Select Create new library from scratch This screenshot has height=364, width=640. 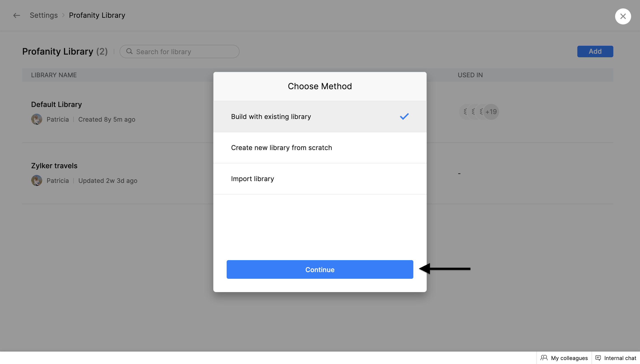[x=281, y=148]
